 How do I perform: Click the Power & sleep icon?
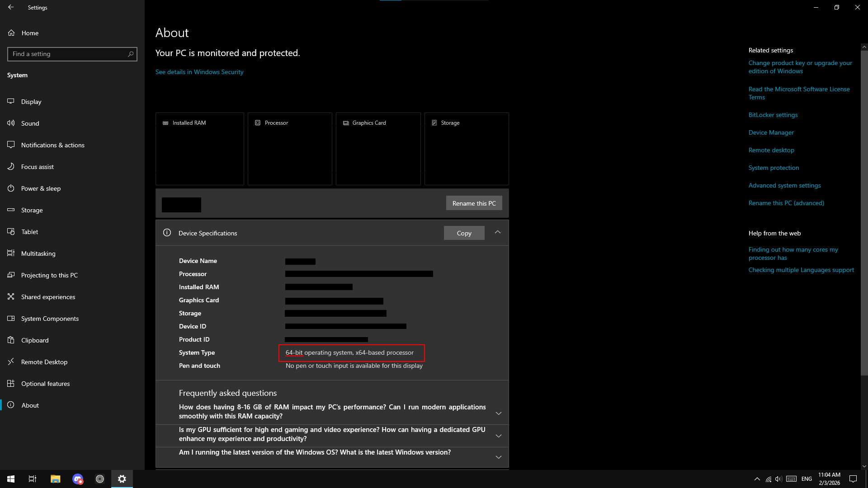click(x=11, y=188)
